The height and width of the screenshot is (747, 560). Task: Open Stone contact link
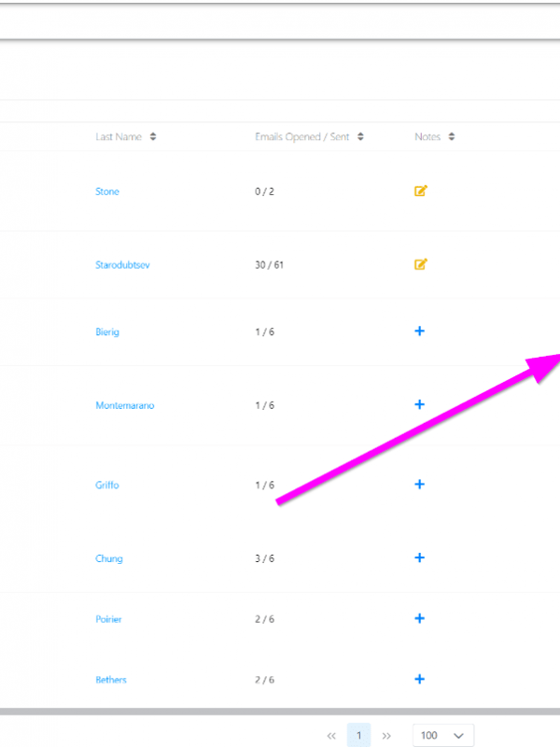pyautogui.click(x=107, y=191)
